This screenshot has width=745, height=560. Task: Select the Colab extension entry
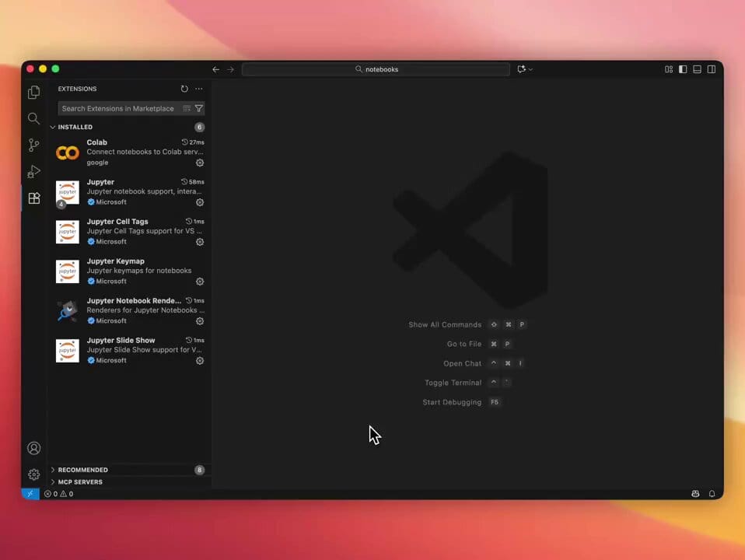tap(129, 152)
